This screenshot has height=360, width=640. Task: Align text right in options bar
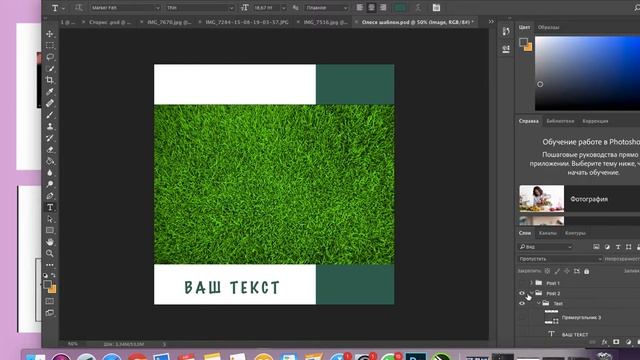coord(383,7)
